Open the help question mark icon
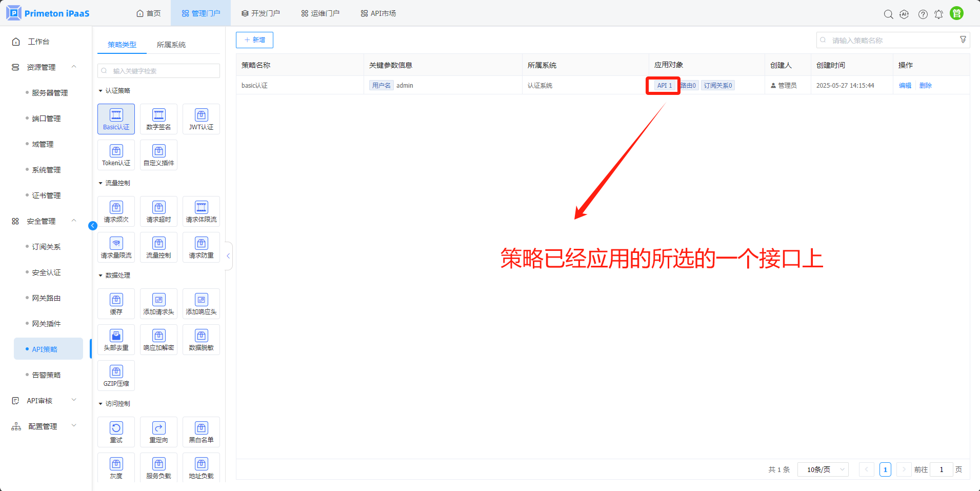The image size is (980, 491). coord(923,14)
